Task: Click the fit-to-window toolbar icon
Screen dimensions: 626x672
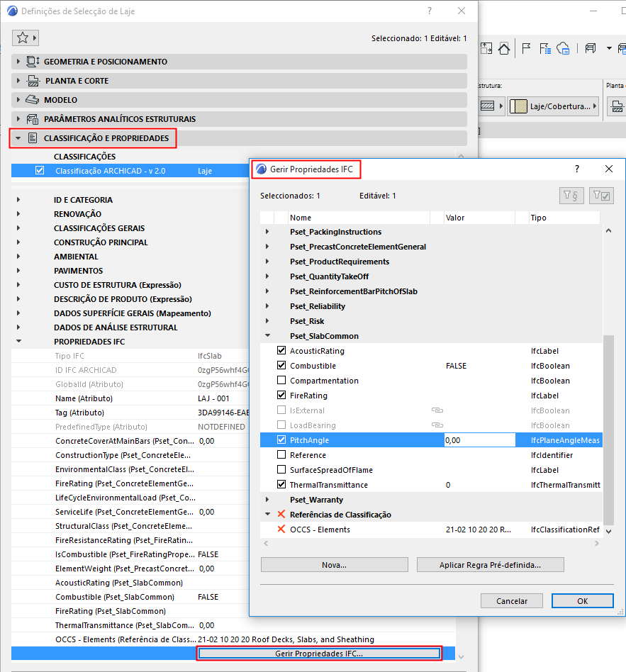Action: point(485,48)
